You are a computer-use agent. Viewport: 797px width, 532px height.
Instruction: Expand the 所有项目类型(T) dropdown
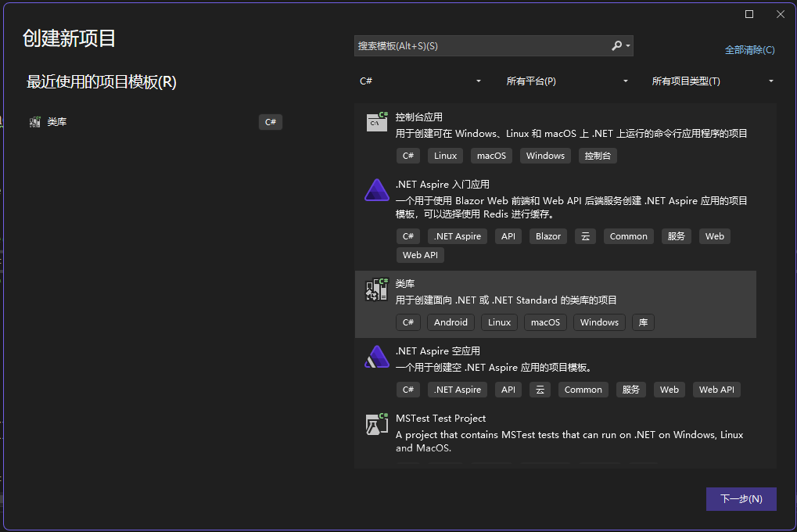(x=713, y=81)
